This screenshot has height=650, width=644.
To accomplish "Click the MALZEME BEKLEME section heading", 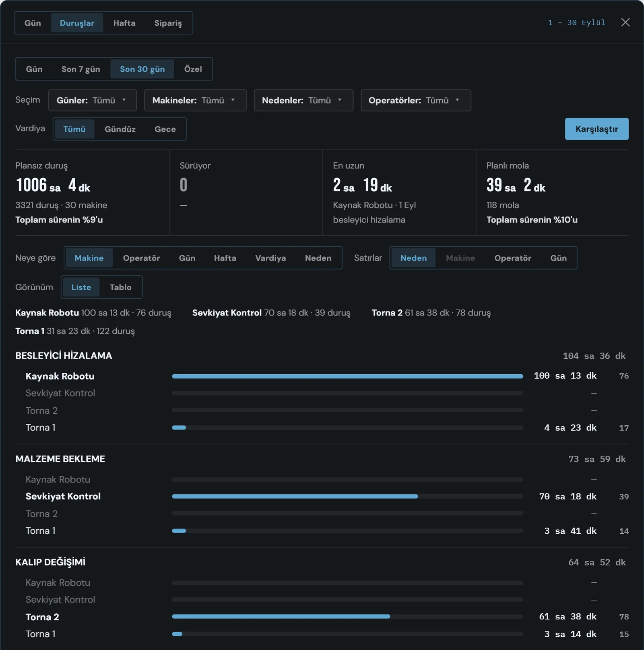I will (x=60, y=459).
